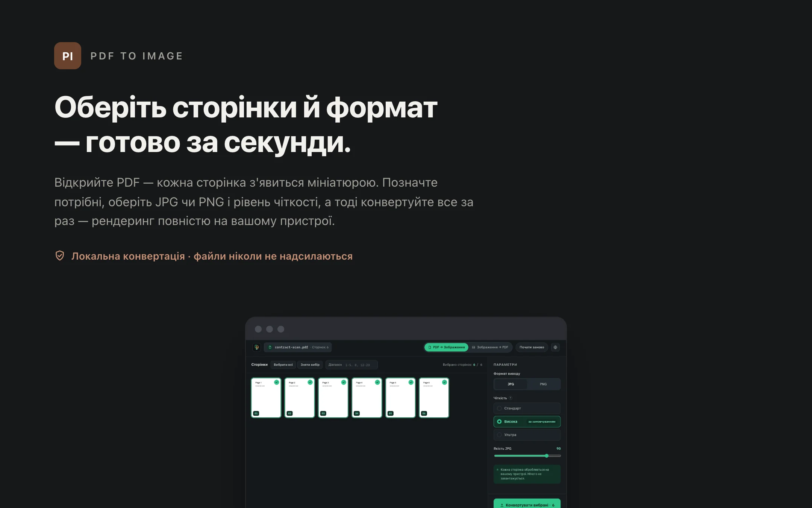Click the 01 page number badge
Image resolution: width=812 pixels, height=508 pixels.
(256, 413)
